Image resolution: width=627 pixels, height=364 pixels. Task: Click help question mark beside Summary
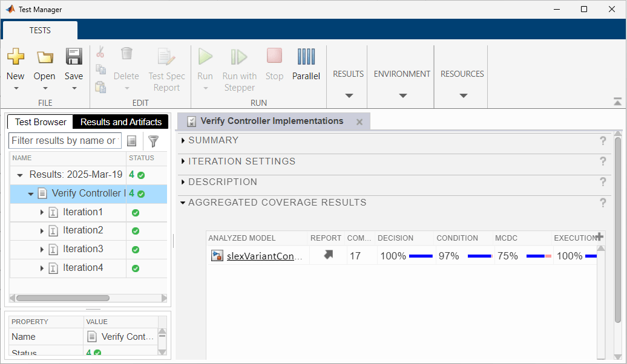pyautogui.click(x=602, y=141)
